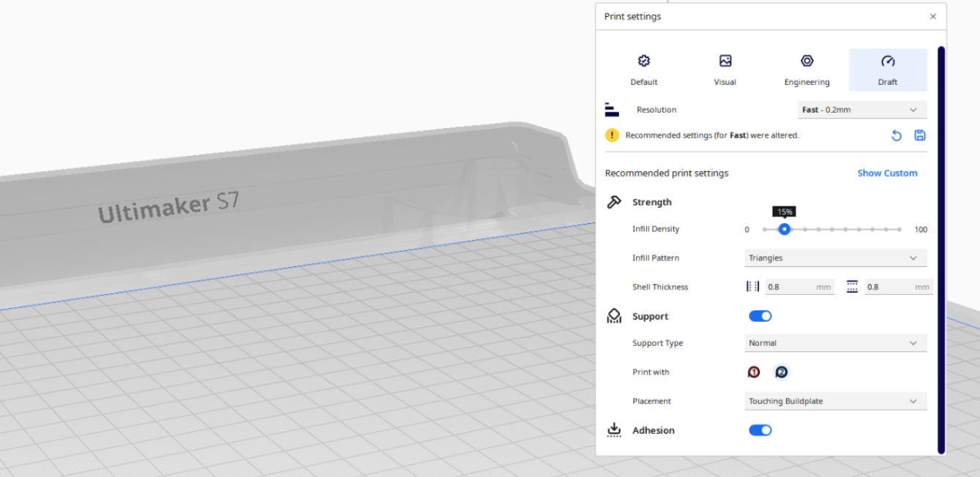
Task: Open the Infill Pattern dropdown set to Triangles
Action: coord(836,258)
